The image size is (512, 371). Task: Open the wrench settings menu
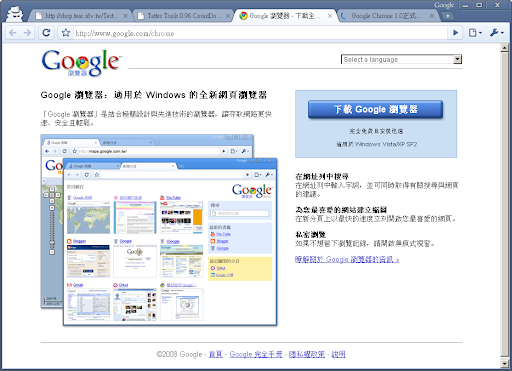click(x=497, y=33)
